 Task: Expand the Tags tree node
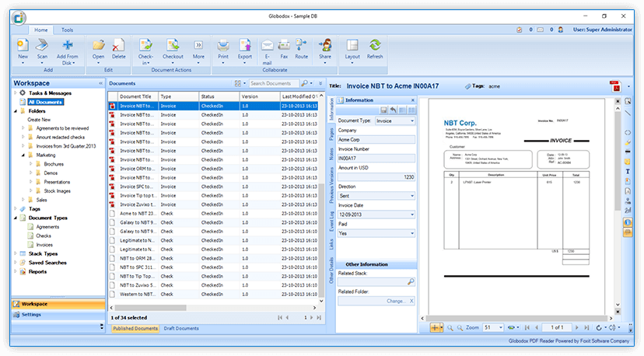click(x=16, y=208)
